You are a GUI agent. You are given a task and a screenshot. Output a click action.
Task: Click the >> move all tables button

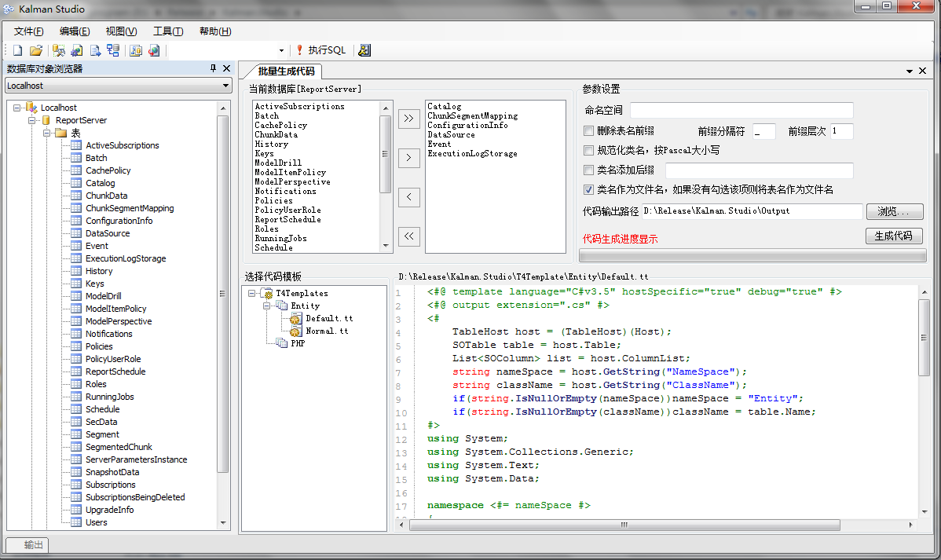point(408,119)
